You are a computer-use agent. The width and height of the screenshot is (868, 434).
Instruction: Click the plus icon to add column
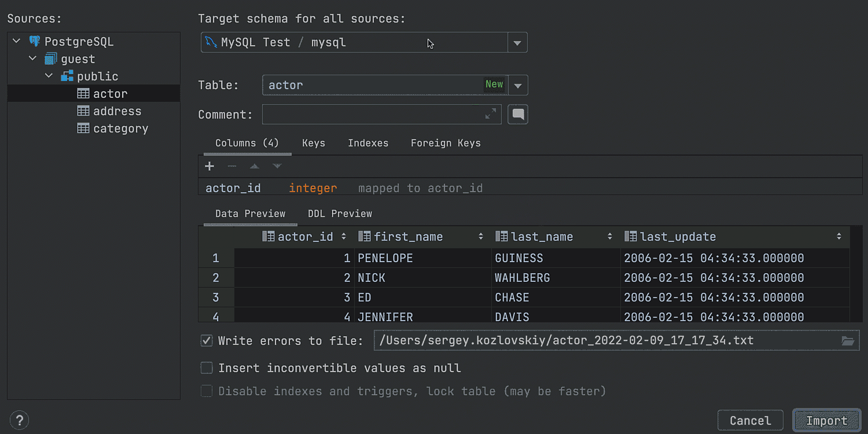tap(209, 167)
